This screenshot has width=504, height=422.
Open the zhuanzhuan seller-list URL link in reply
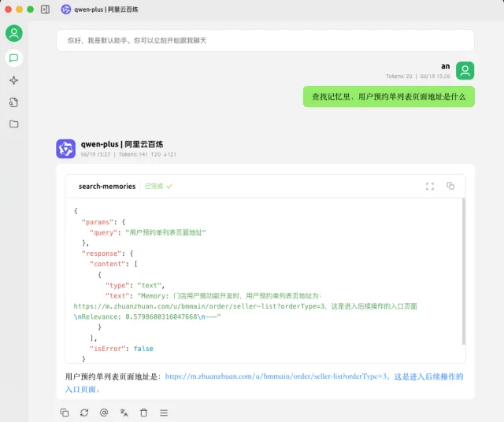pyautogui.click(x=276, y=376)
